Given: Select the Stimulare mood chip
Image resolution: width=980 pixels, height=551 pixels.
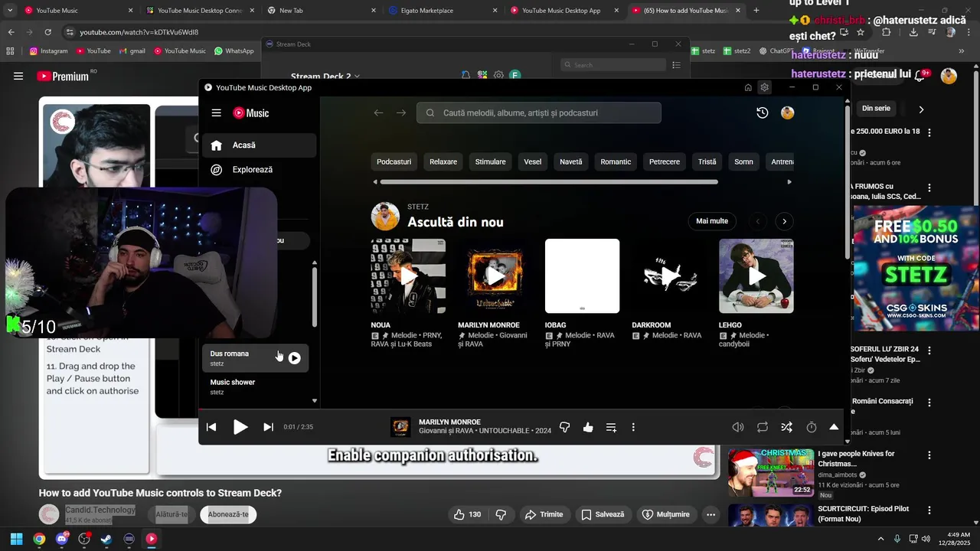Looking at the screenshot, I should (x=490, y=161).
